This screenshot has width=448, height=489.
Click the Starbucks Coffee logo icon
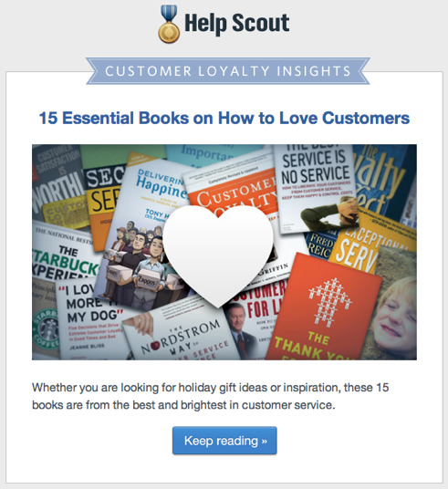click(47, 328)
